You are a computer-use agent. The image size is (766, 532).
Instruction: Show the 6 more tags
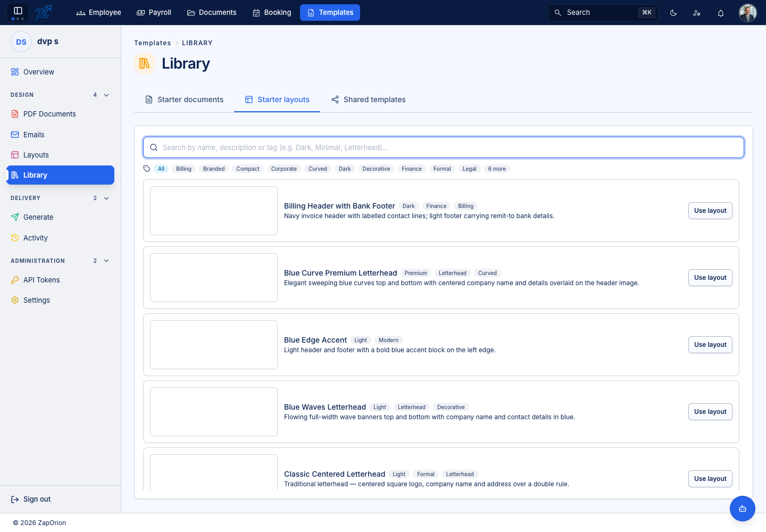[497, 169]
